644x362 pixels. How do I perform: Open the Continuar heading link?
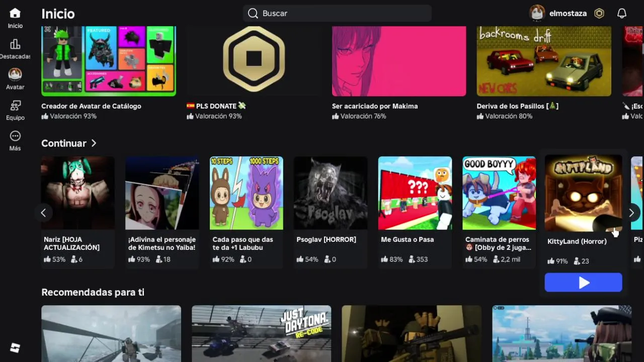click(64, 143)
